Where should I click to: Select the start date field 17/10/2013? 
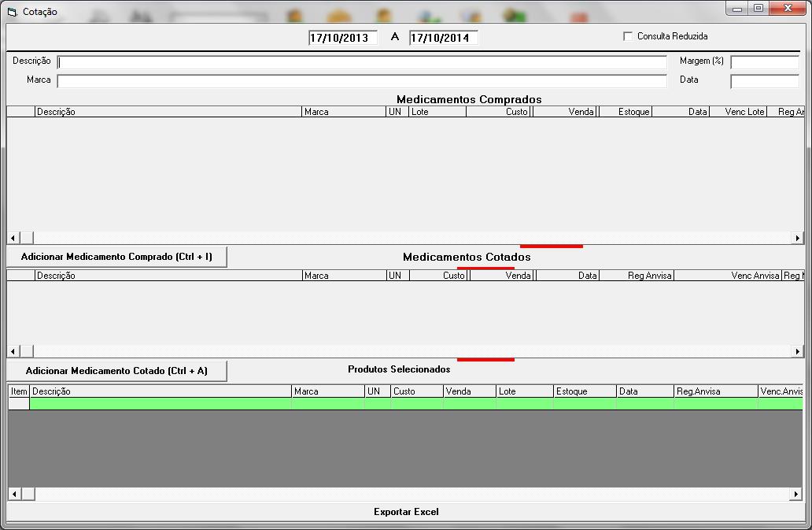343,38
